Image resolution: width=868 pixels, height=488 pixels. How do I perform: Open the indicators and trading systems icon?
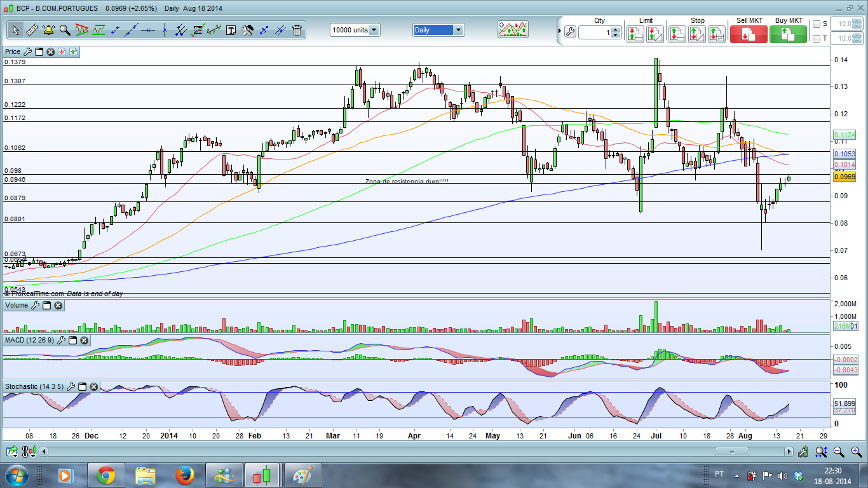coord(513,30)
